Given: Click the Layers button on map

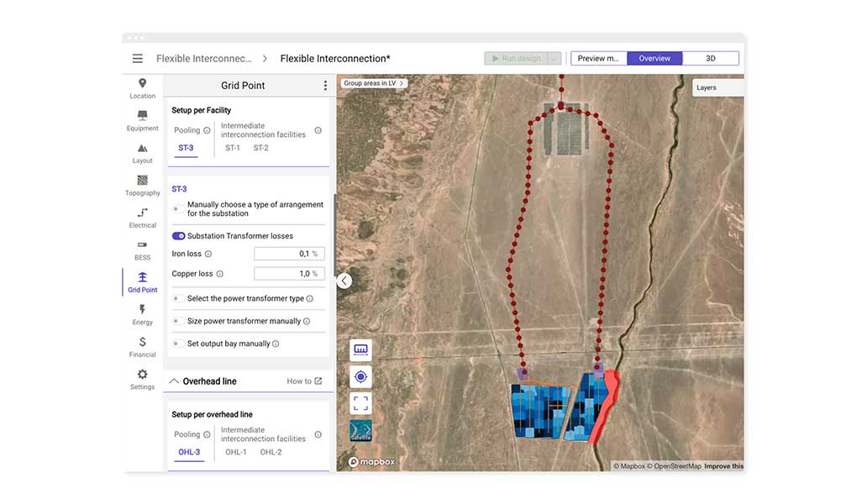Looking at the screenshot, I should pyautogui.click(x=707, y=87).
